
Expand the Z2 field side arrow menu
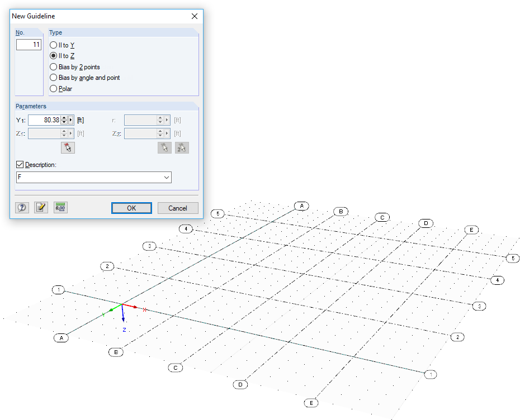(167, 133)
